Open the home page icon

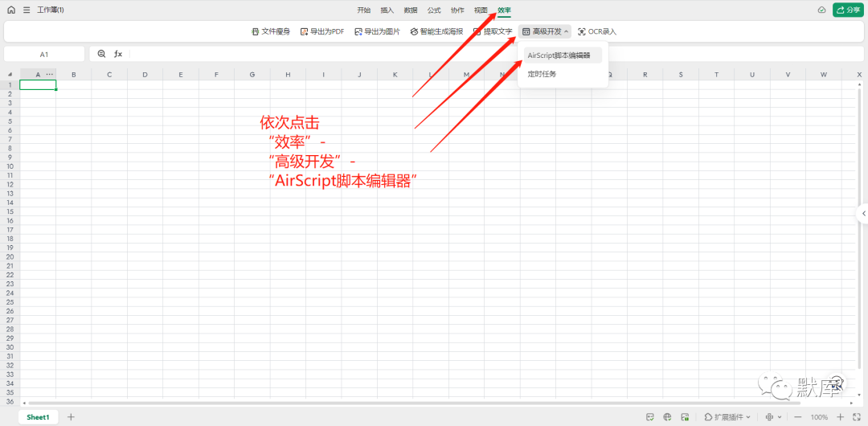click(11, 10)
